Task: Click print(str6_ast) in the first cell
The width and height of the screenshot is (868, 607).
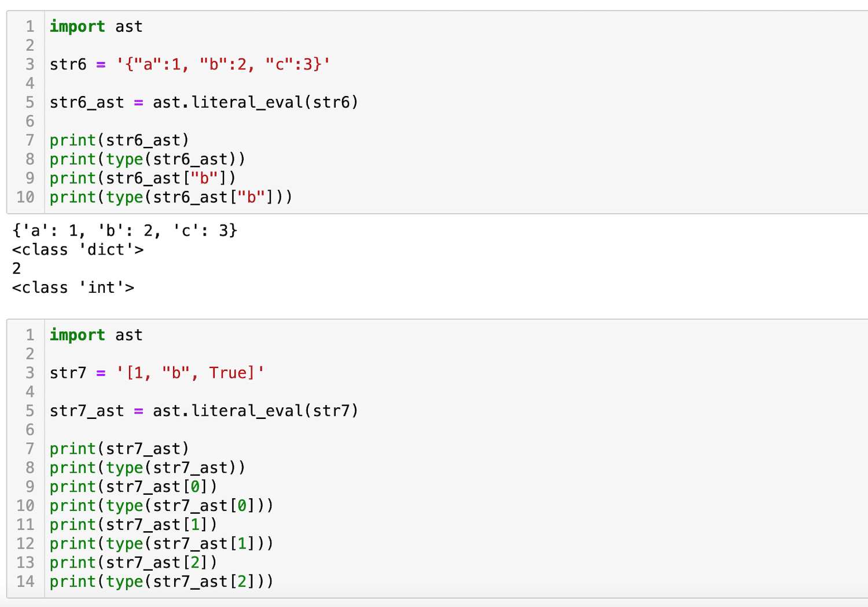Action: [119, 140]
